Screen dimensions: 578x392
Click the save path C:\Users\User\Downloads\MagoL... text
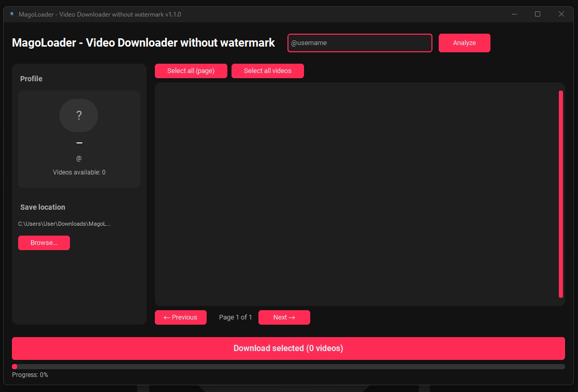pos(64,224)
